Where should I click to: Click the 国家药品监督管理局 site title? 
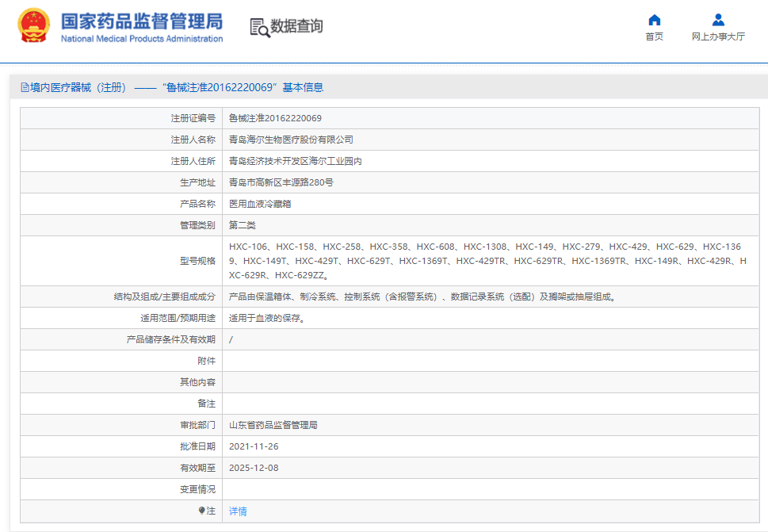coord(142,21)
